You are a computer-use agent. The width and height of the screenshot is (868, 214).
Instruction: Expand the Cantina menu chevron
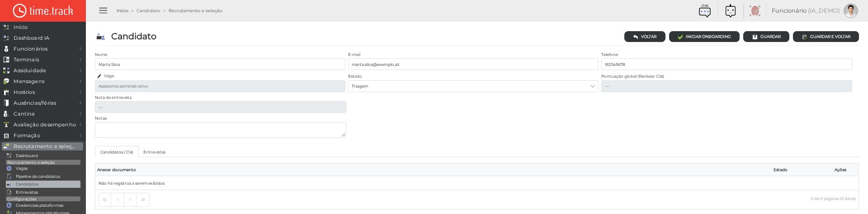[80, 114]
